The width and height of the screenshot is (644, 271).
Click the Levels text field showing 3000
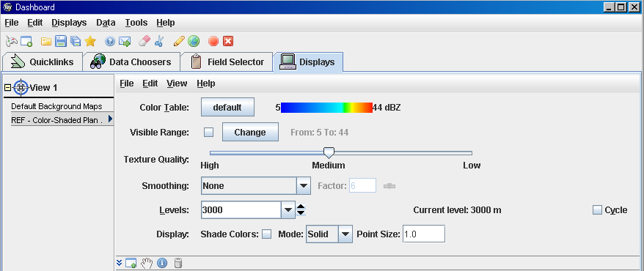[x=241, y=210]
